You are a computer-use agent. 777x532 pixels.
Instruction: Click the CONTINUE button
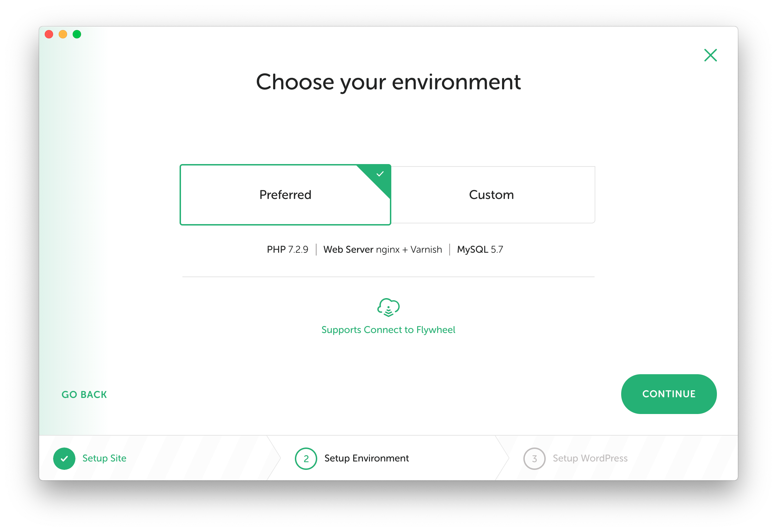pos(669,394)
